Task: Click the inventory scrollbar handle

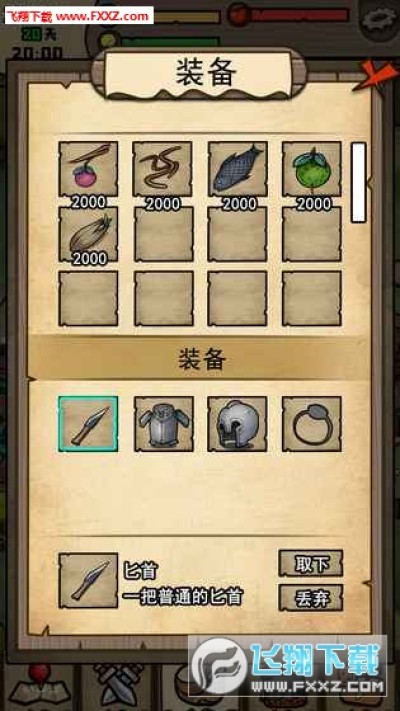Action: coord(359,182)
